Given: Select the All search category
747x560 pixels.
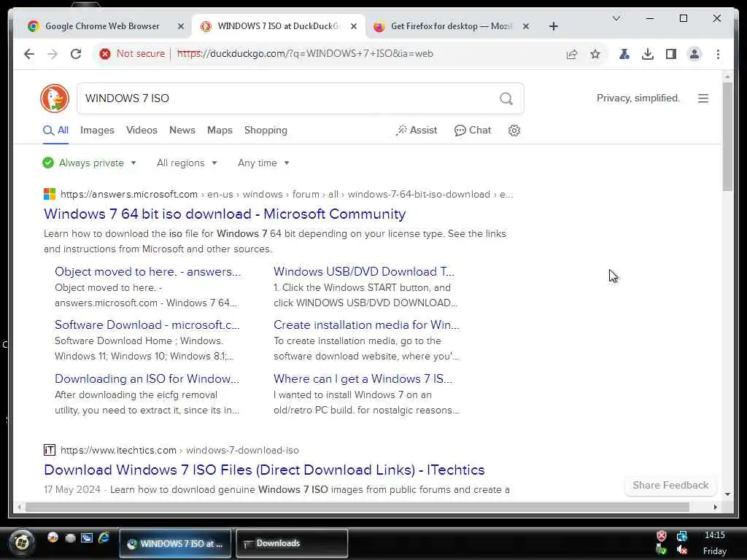Looking at the screenshot, I should pyautogui.click(x=55, y=131).
